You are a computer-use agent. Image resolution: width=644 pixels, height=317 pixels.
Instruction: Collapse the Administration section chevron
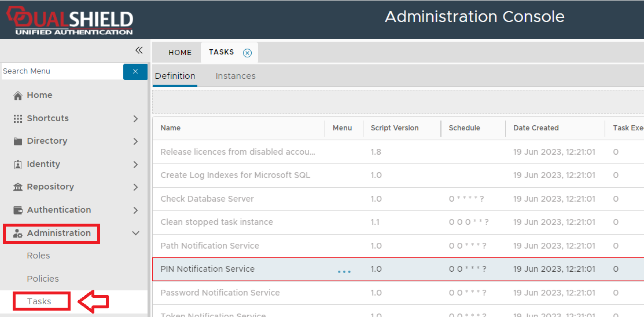[135, 234]
